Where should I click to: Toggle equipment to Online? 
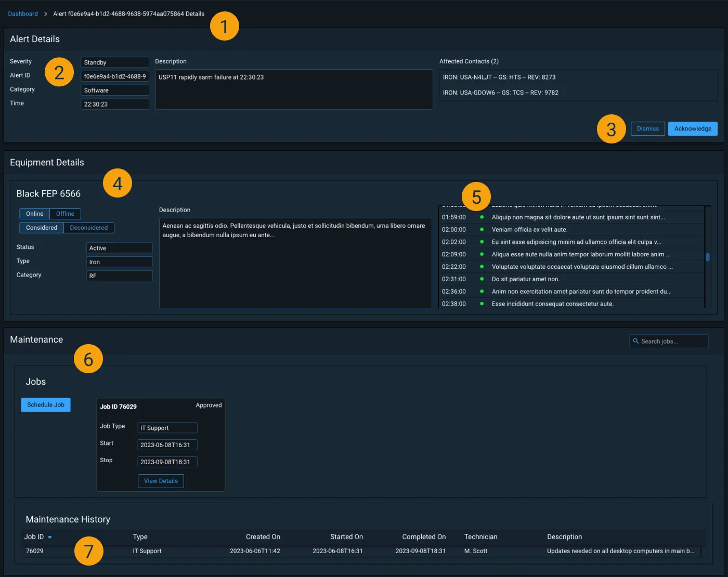pos(34,214)
